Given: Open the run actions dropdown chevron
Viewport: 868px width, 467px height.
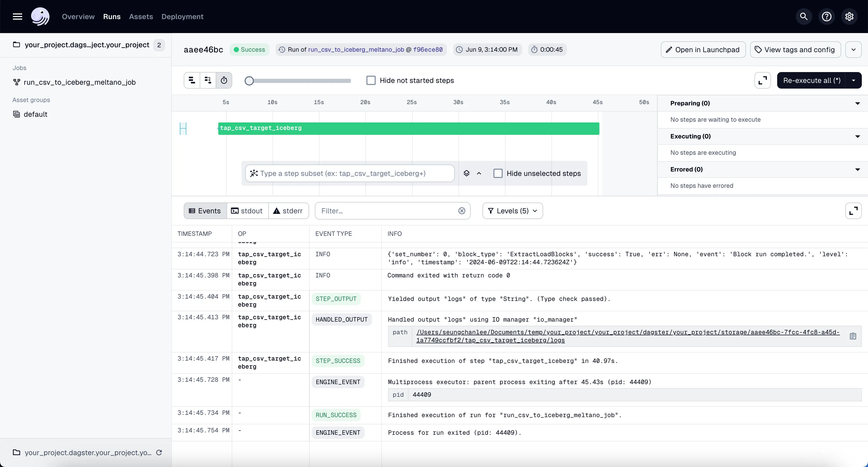Looking at the screenshot, I should point(853,50).
